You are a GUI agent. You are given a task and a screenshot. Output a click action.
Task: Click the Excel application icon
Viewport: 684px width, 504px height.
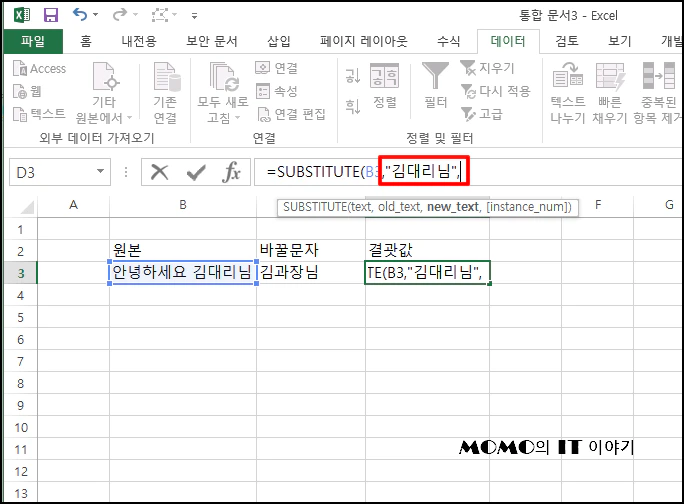tap(22, 15)
